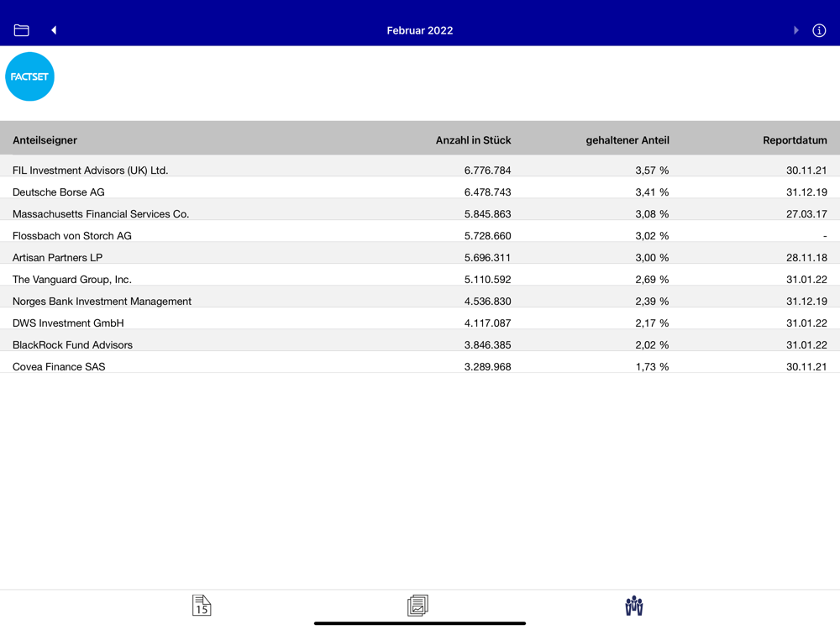Click share count 3.846.385
Viewport: 840px width, 630px height.
(487, 345)
